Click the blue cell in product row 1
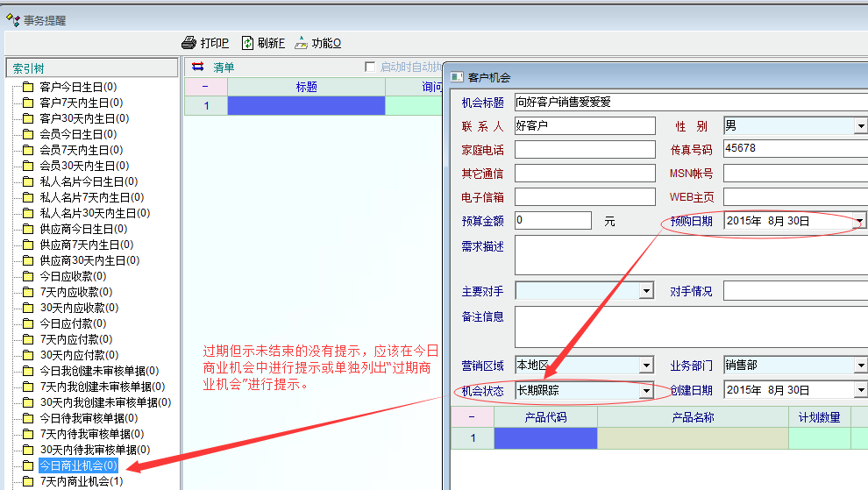 (x=545, y=438)
